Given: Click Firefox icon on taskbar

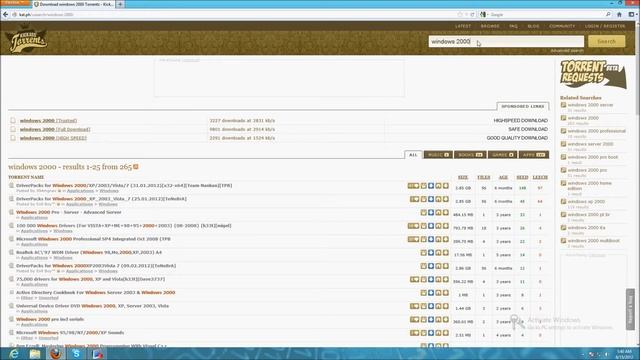Looking at the screenshot, I should coord(56,353).
